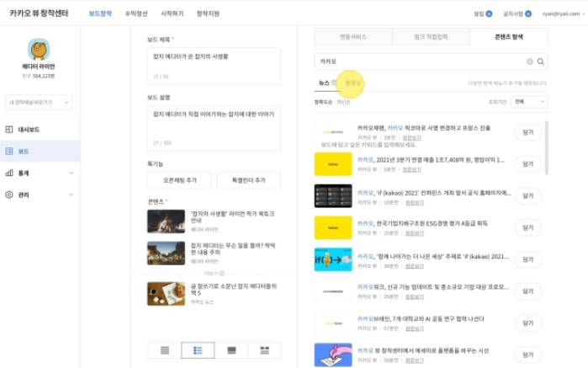Viewport: 588px width, 368px height.
Task: Open 원문보기 link of 카카오재팬 article
Action: (x=411, y=138)
